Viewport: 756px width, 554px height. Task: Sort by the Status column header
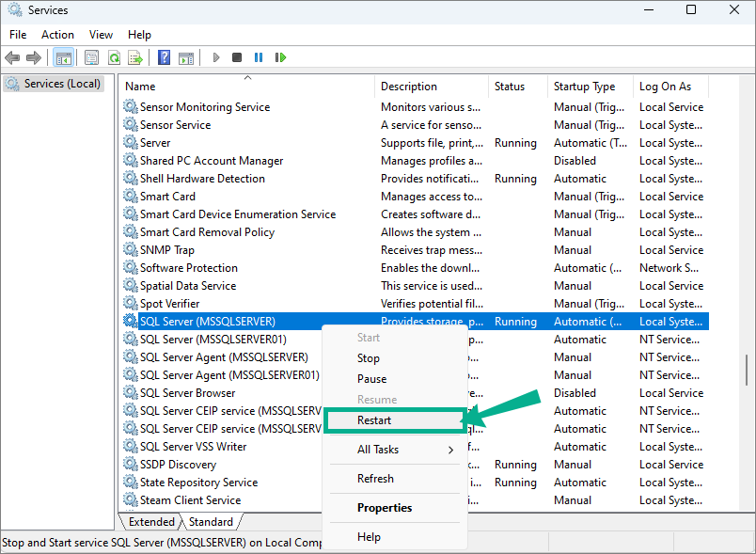518,87
